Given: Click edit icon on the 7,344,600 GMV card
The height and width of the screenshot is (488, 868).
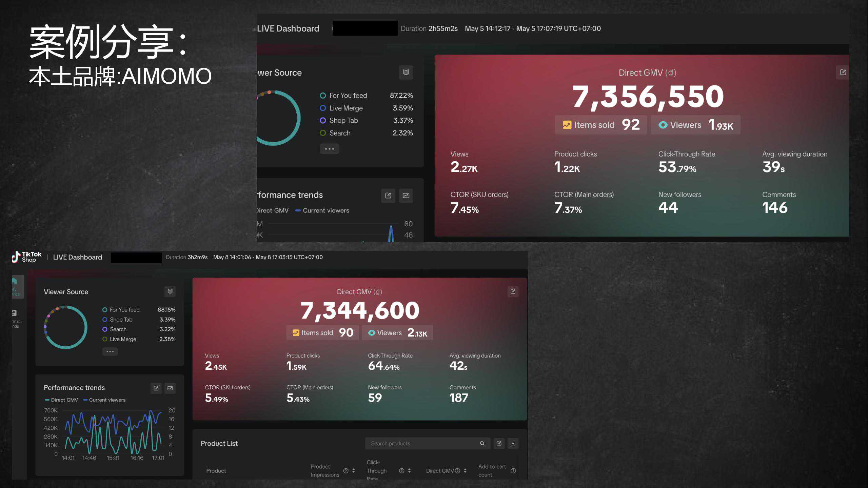Looking at the screenshot, I should [x=513, y=291].
